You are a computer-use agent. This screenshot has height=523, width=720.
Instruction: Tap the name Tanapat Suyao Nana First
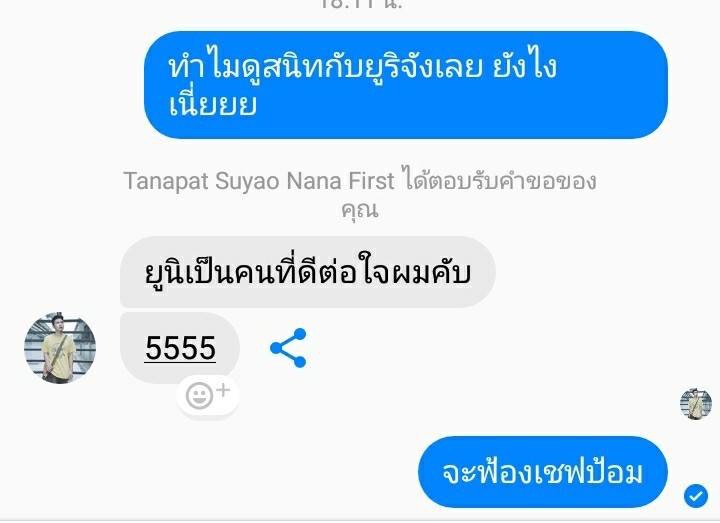click(259, 181)
